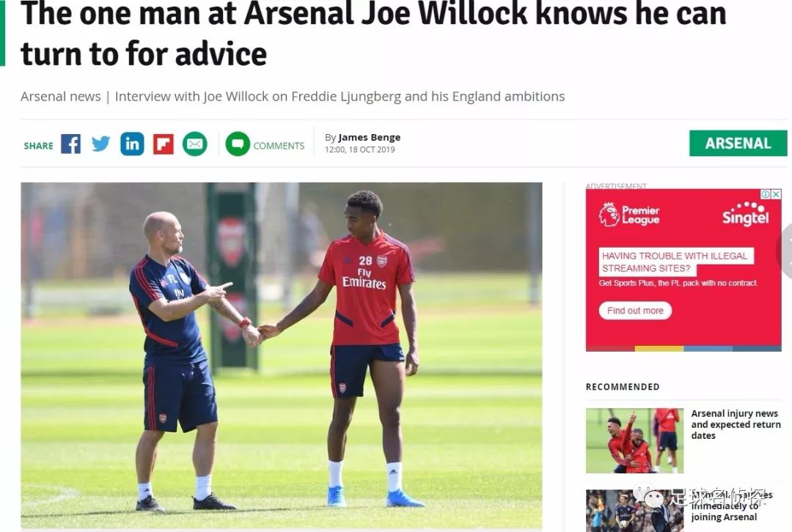Screen dimensions: 792x532
Task: Open Arsenal injury news recommended article
Action: coord(736,424)
